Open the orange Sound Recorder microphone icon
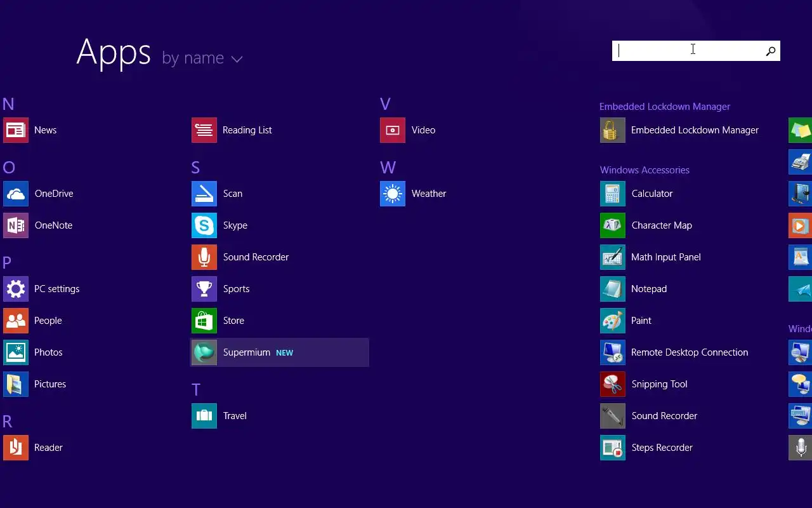812x508 pixels. coord(204,257)
